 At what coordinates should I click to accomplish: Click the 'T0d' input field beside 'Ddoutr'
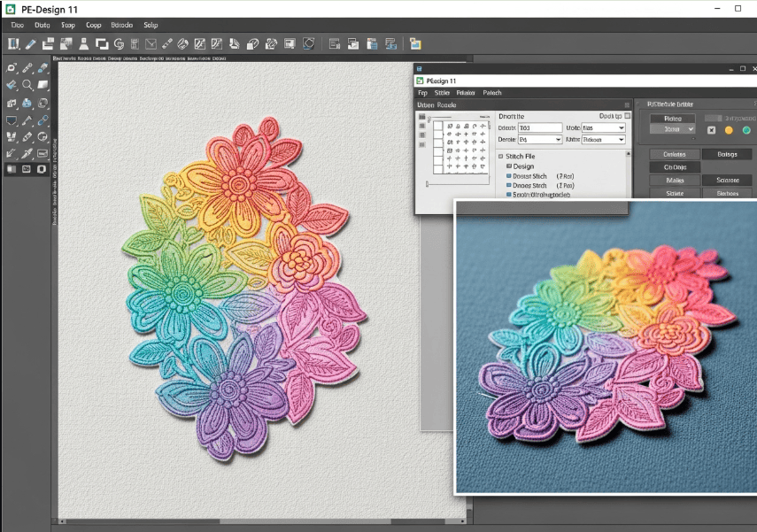click(540, 127)
